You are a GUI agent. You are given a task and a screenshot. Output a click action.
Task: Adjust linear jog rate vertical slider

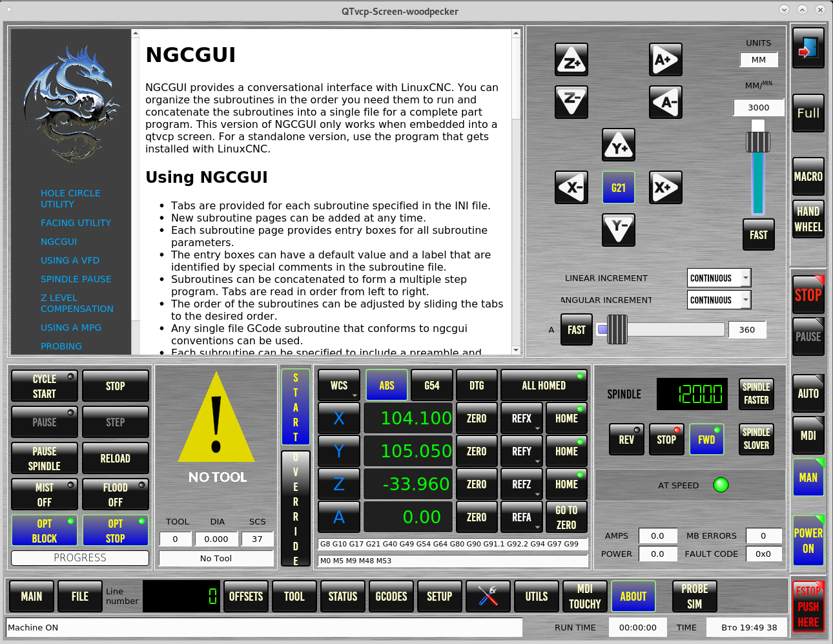point(758,168)
